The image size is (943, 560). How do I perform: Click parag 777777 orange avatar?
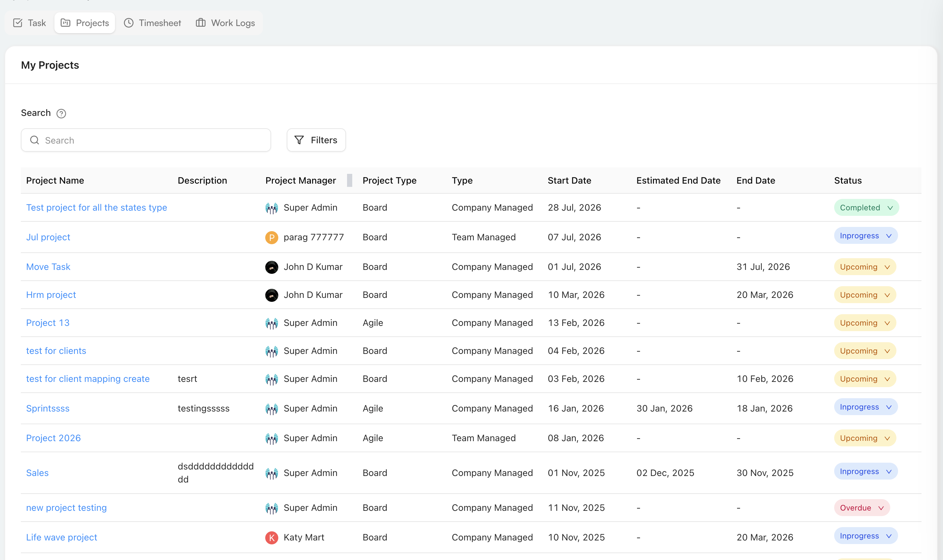tap(271, 237)
